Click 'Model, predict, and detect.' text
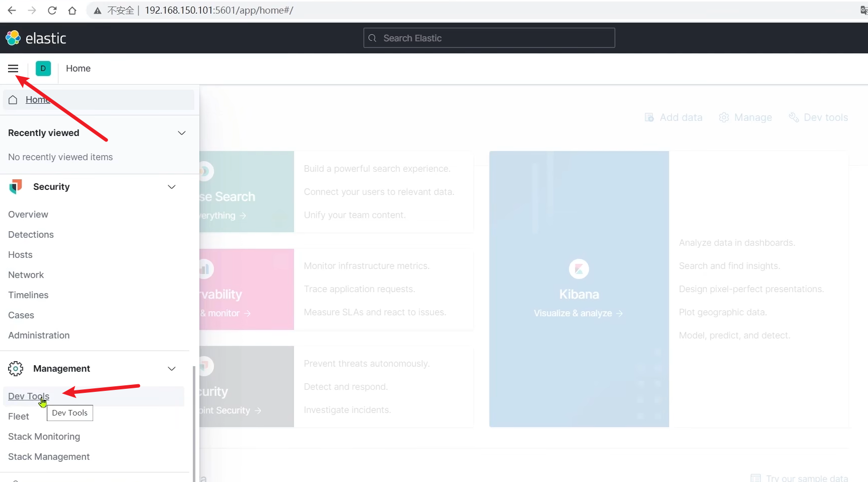The image size is (868, 482). tap(735, 335)
